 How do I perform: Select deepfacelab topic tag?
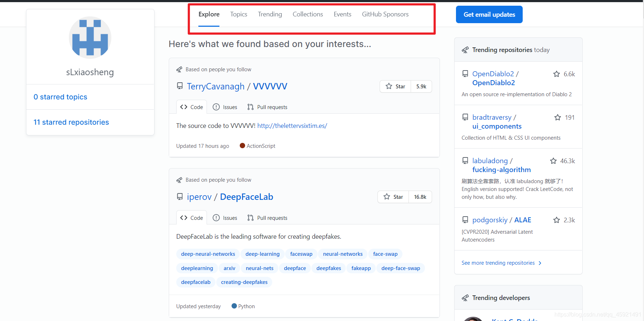196,282
